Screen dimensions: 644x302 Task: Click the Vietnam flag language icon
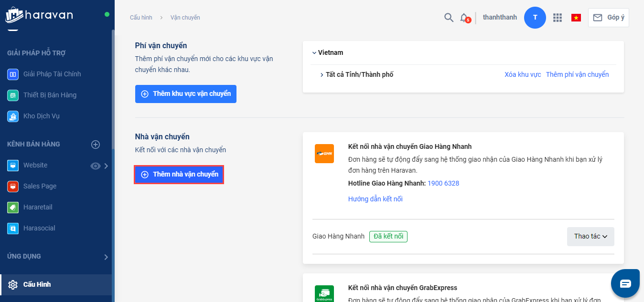576,18
